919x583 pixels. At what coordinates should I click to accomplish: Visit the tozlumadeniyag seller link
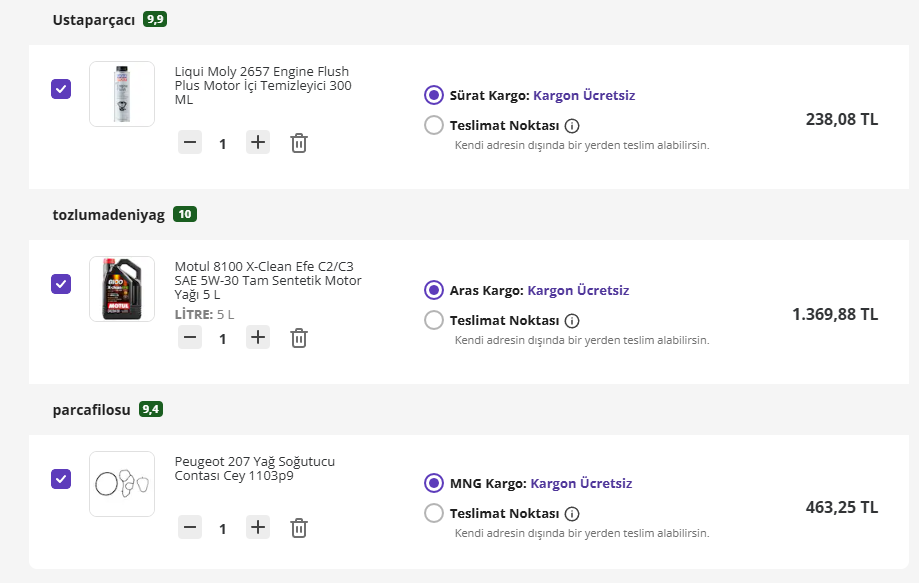coord(108,214)
